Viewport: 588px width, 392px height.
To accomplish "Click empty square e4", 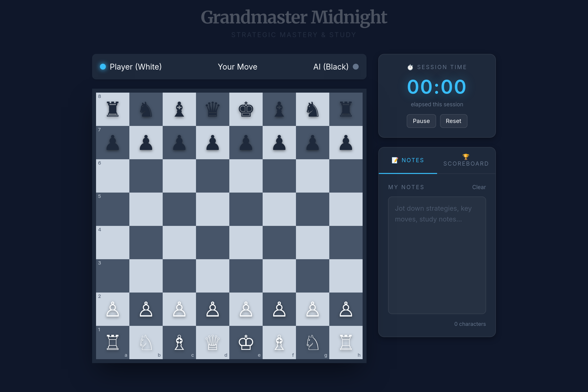I will [x=246, y=243].
